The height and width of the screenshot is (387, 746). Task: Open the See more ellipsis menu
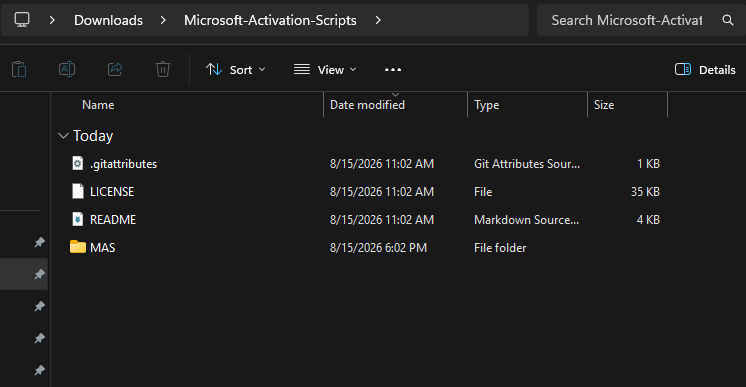[x=393, y=69]
